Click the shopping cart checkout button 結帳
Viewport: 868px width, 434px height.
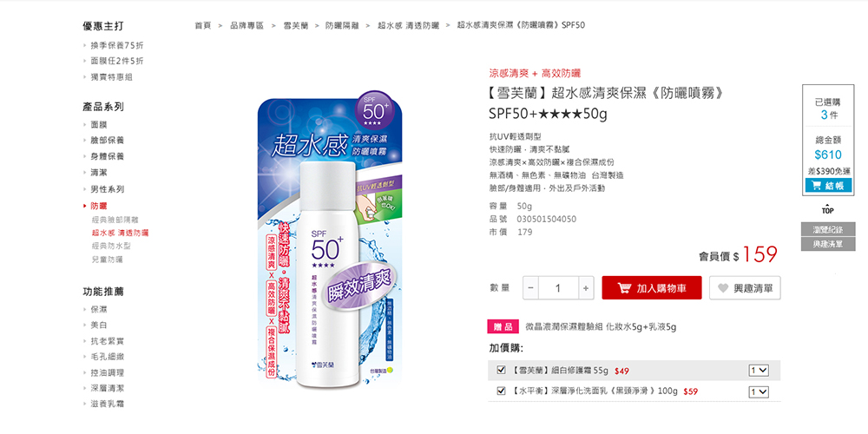[828, 186]
